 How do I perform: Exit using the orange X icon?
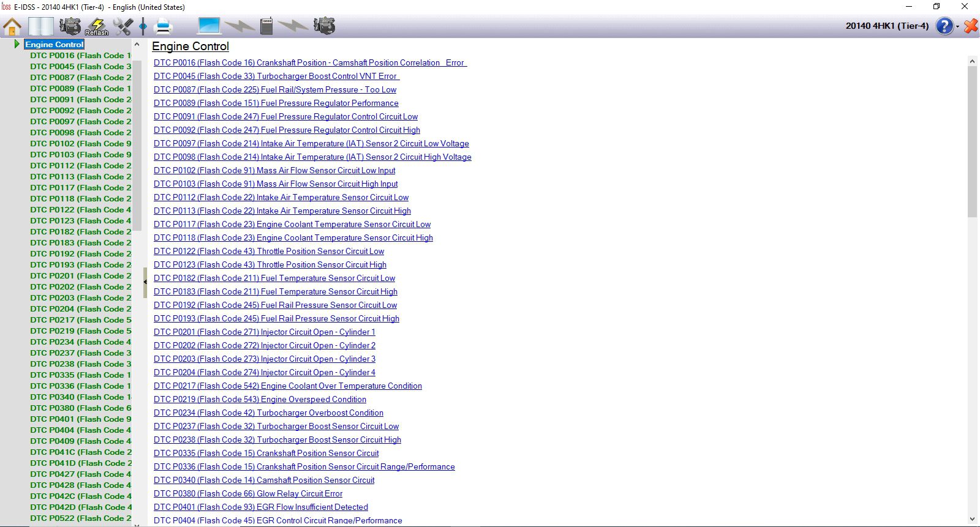click(971, 26)
